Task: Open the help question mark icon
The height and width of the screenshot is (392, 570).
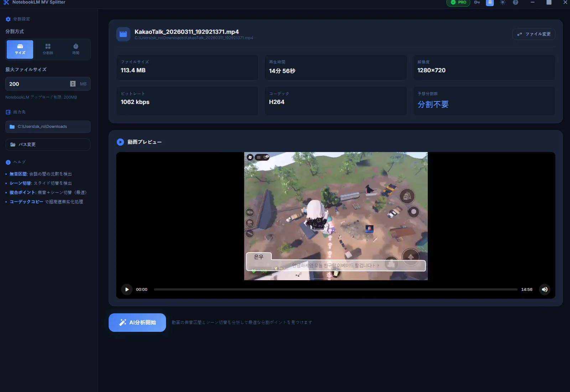Action: [515, 2]
